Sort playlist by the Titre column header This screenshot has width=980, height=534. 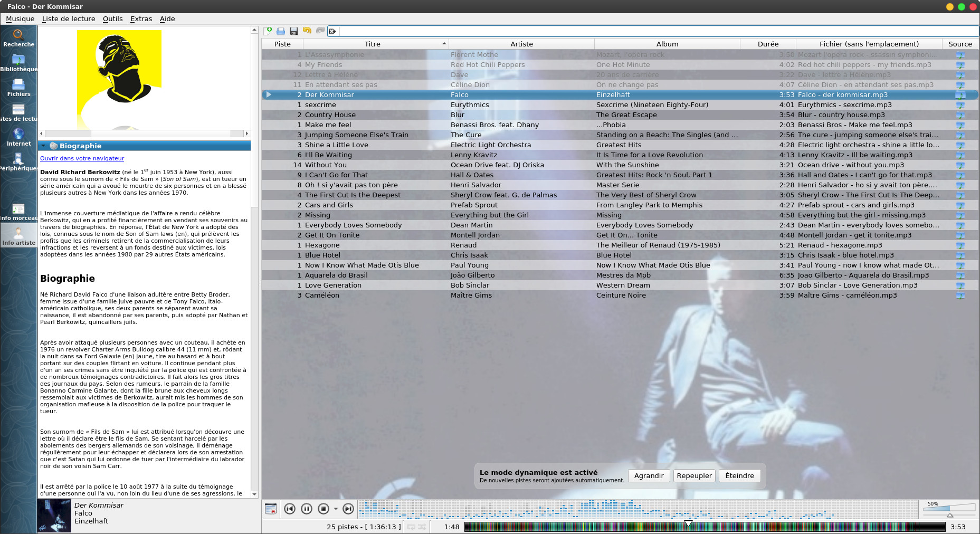click(373, 44)
